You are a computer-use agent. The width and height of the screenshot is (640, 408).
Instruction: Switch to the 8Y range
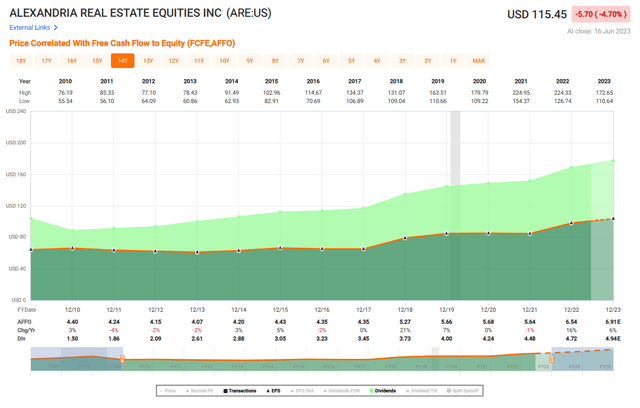pyautogui.click(x=275, y=61)
